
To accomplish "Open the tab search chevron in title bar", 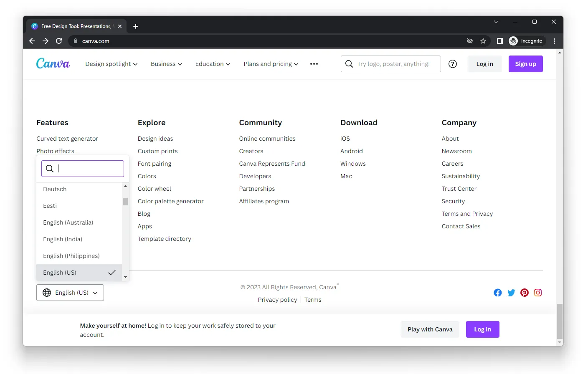I will [x=496, y=22].
